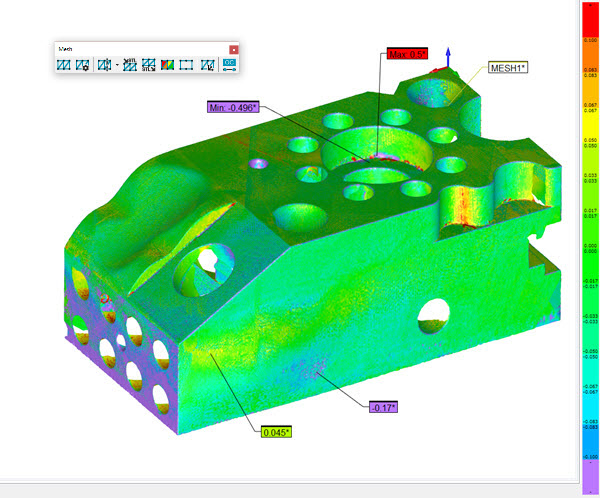
Task: Close the Mesh floating toolbar
Action: pos(233,49)
